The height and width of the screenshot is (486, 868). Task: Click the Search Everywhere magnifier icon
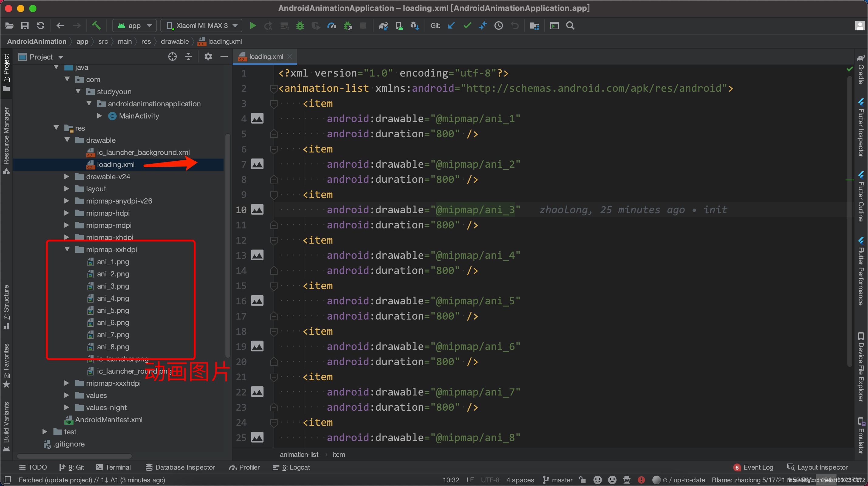(x=570, y=26)
